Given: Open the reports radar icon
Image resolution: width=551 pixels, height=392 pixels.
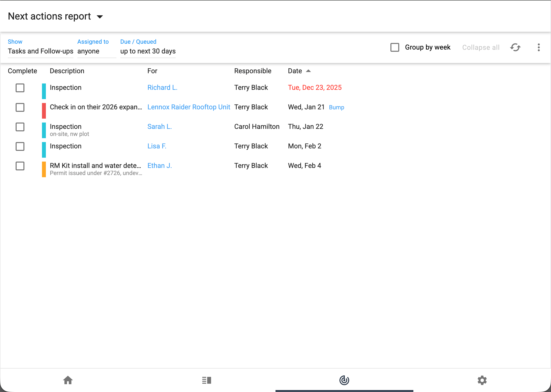Looking at the screenshot, I should coord(344,380).
